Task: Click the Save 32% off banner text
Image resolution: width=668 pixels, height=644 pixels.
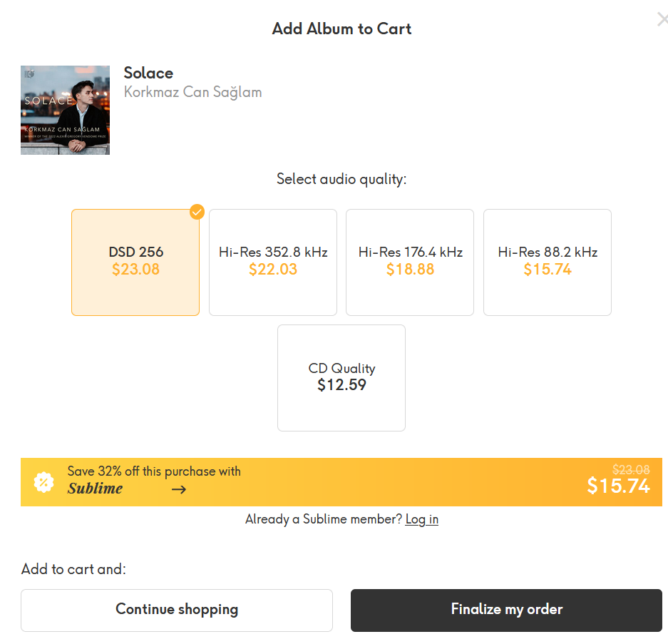Action: tap(154, 471)
